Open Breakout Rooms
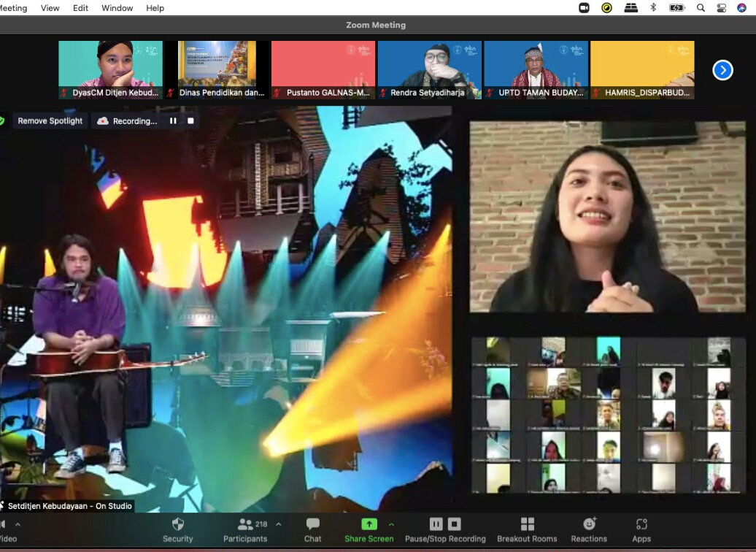756x552 pixels. click(x=527, y=524)
